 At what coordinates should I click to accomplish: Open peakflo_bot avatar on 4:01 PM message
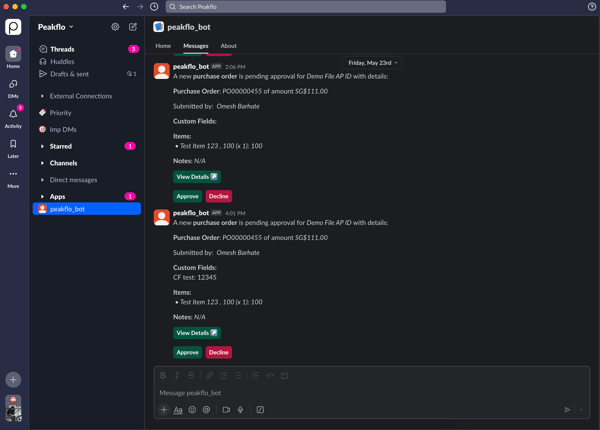click(x=161, y=217)
